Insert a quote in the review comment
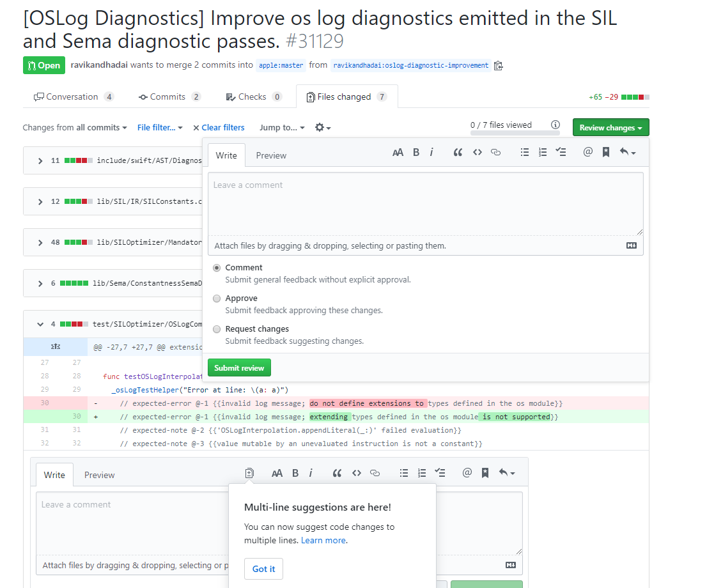This screenshot has width=707, height=588. click(x=458, y=152)
